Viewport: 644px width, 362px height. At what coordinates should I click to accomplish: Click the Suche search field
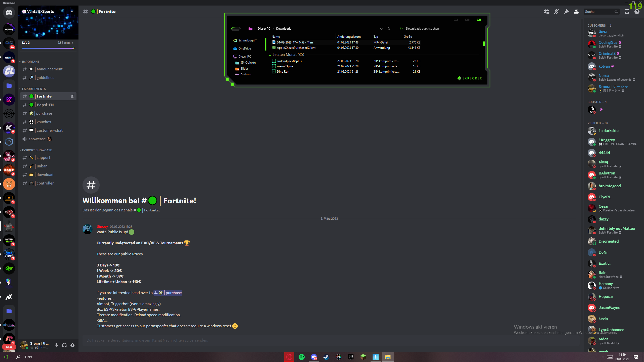point(599,12)
